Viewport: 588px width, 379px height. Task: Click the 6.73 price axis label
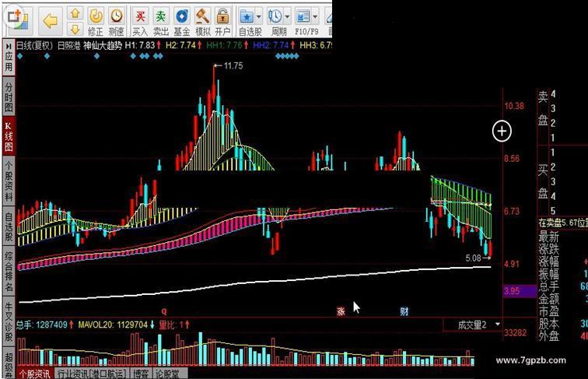click(x=512, y=211)
